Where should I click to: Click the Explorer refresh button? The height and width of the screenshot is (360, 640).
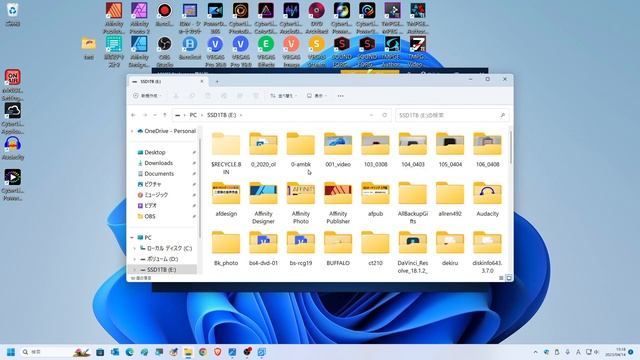click(x=384, y=116)
